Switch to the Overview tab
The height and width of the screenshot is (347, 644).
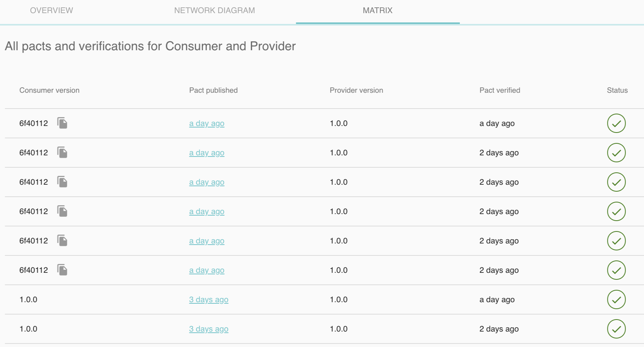pyautogui.click(x=51, y=10)
